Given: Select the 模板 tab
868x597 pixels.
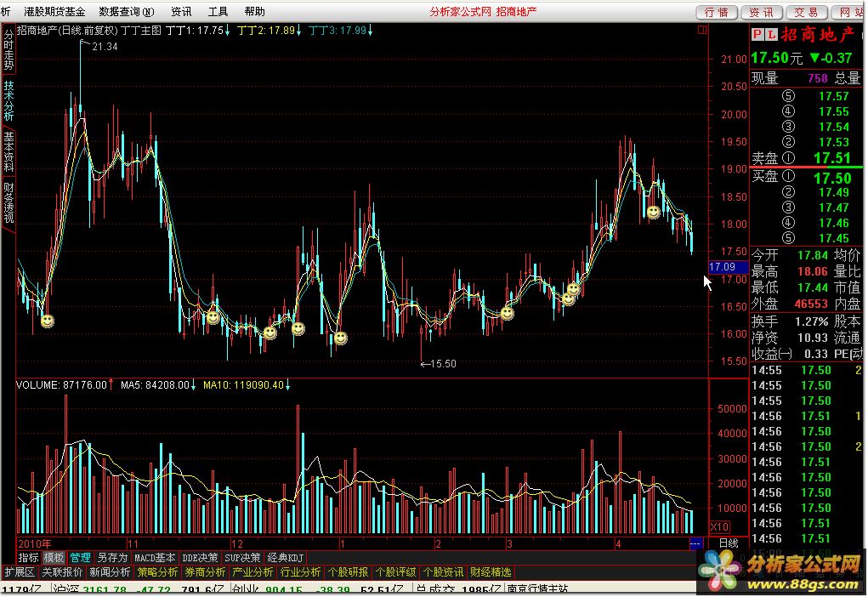Looking at the screenshot, I should 54,558.
